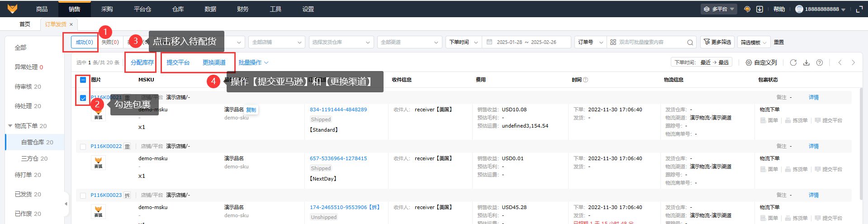
Task: Select 待审核 20 in sidebar
Action: pos(28,86)
